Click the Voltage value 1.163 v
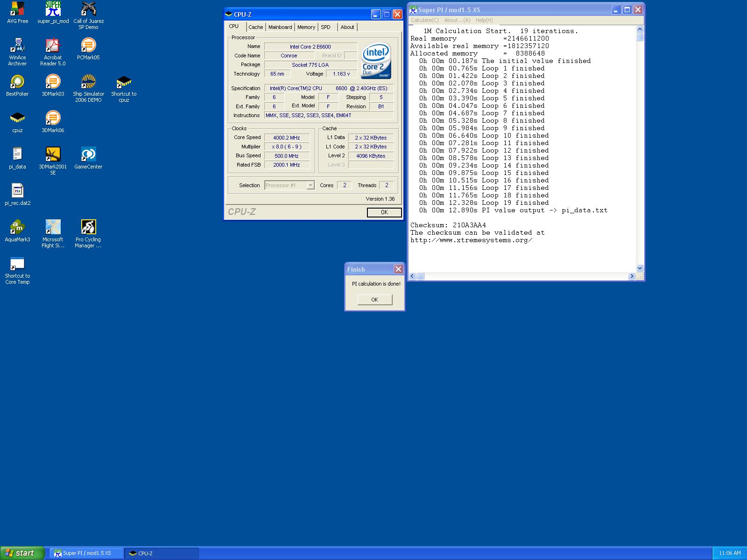This screenshot has width=747, height=560. click(x=342, y=74)
